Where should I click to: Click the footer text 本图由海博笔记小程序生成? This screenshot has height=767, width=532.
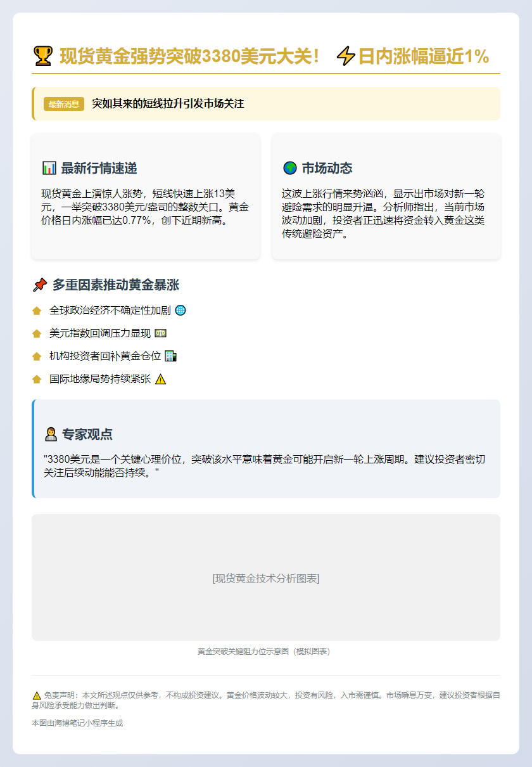[x=77, y=723]
